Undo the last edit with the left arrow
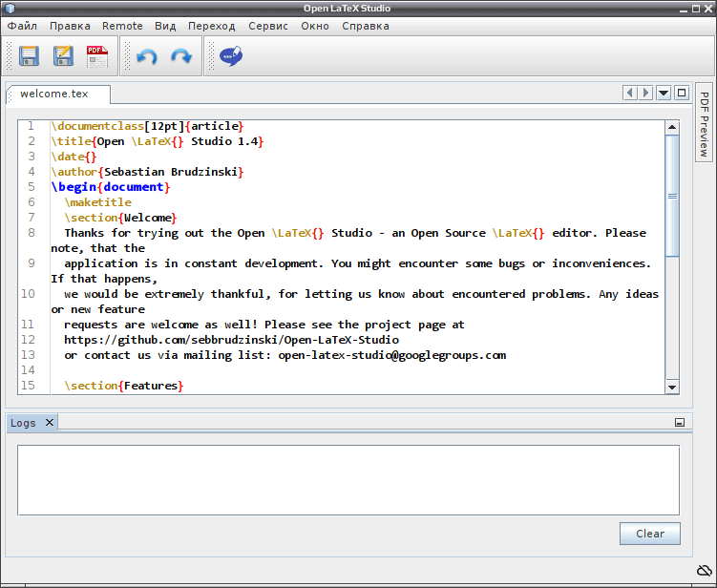Viewport: 717px width, 588px height. click(147, 56)
